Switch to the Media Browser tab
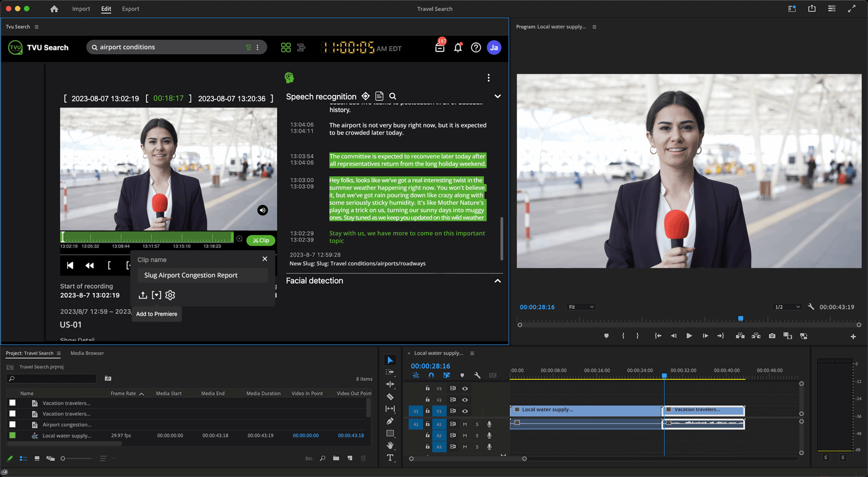 (87, 353)
